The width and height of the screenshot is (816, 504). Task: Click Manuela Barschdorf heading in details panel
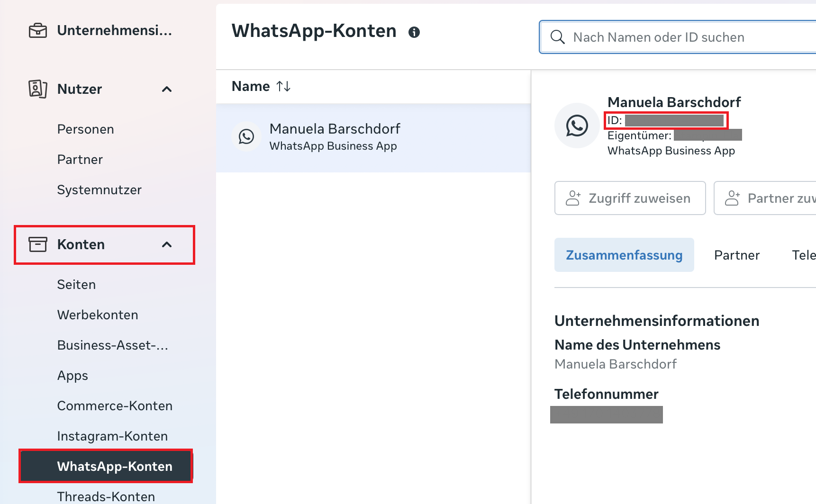(674, 102)
